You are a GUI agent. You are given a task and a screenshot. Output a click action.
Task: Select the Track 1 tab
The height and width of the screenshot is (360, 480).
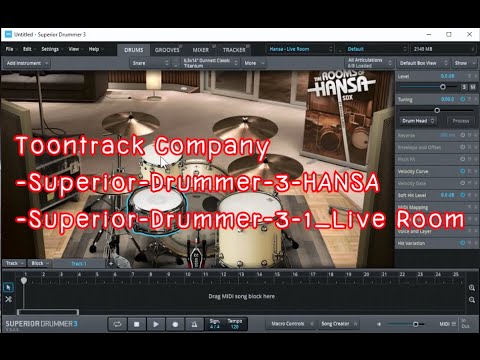(79, 263)
